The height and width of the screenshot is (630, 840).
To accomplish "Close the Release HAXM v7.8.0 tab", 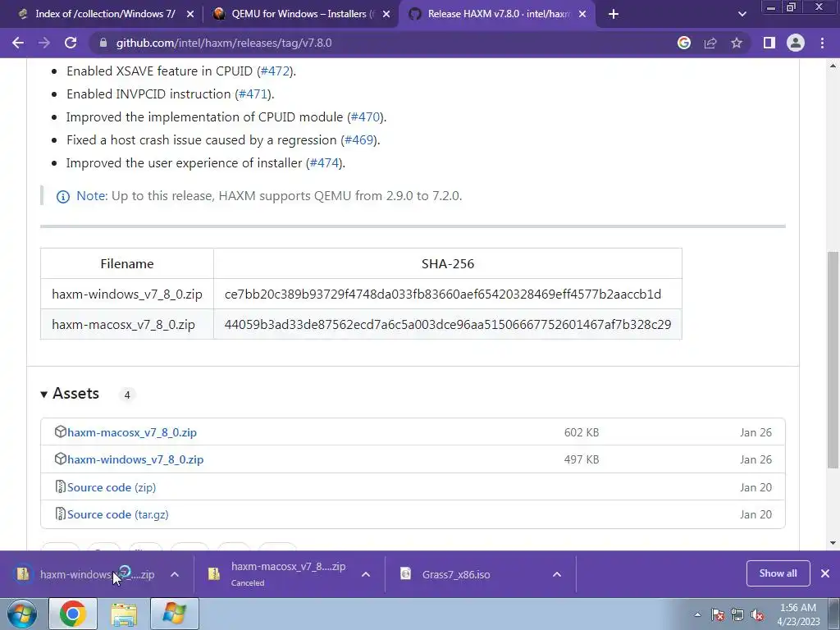I will click(582, 15).
